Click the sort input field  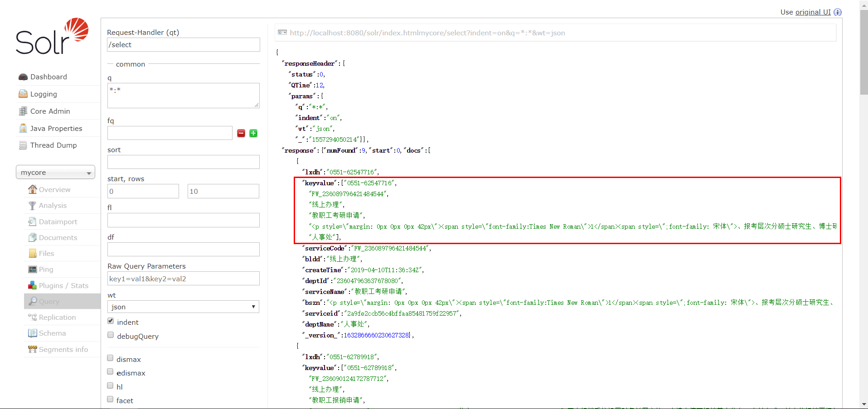[183, 162]
